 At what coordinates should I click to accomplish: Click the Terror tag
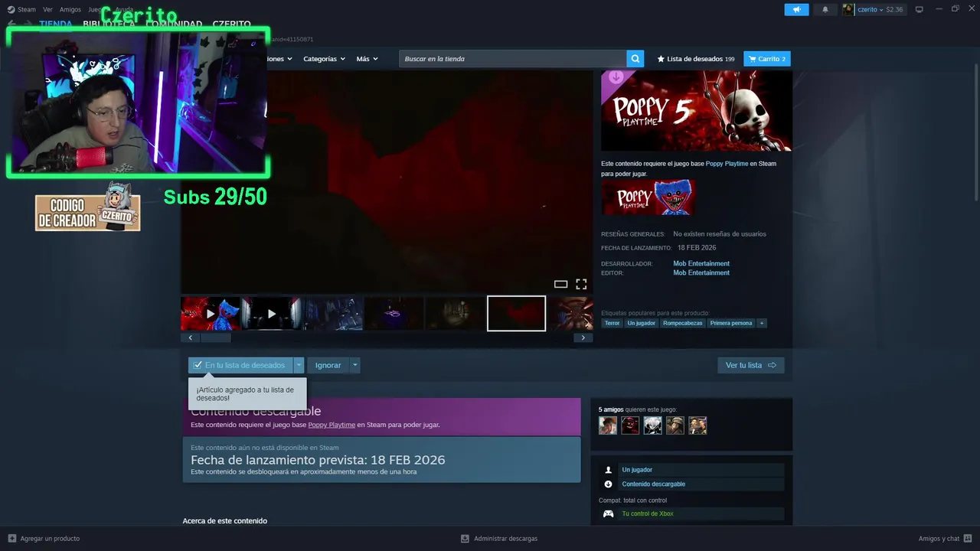tap(612, 323)
